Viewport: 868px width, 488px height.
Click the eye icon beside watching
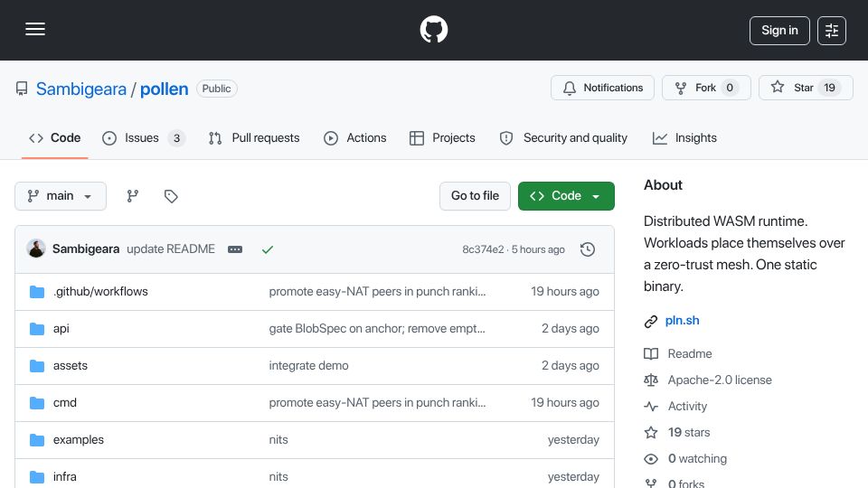tap(651, 459)
